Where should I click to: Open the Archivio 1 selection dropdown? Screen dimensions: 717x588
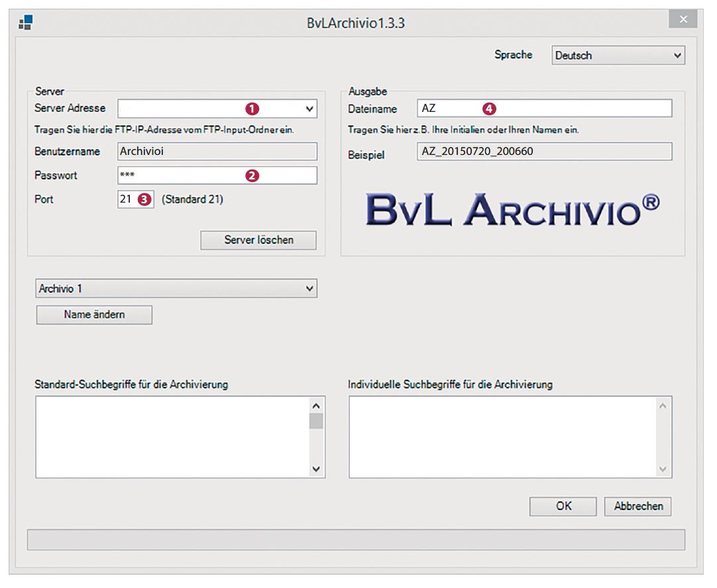(176, 289)
